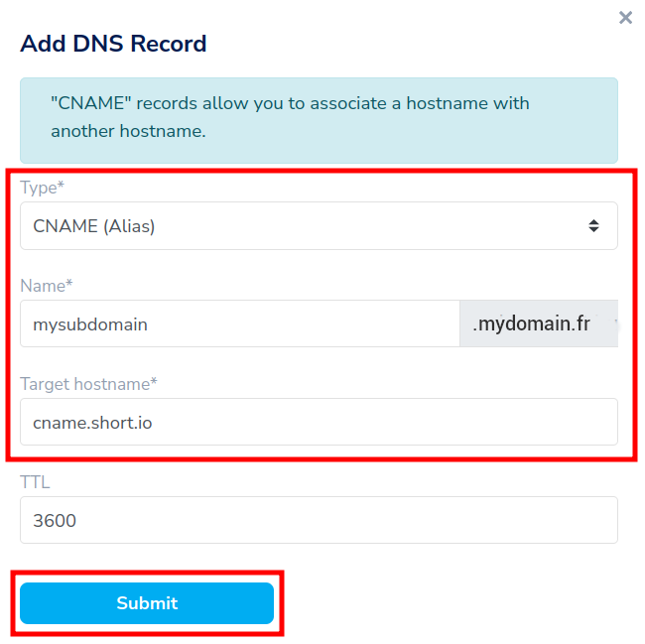Focus the Target hostname input field
Screen dimensions: 645x644
[x=318, y=422]
